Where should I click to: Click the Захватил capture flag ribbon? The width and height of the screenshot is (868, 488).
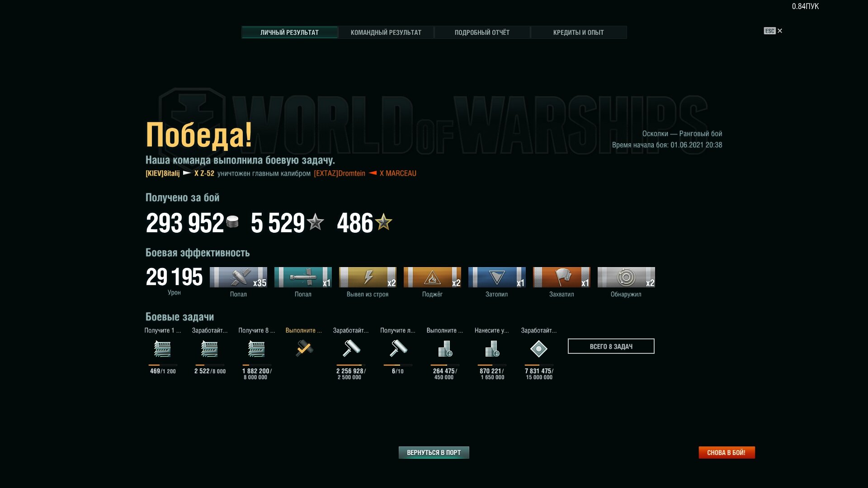click(561, 277)
